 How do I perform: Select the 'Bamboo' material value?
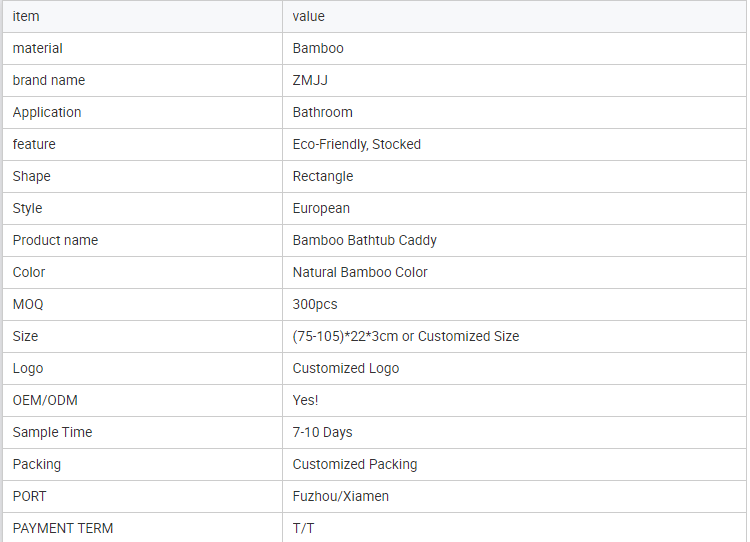click(318, 48)
